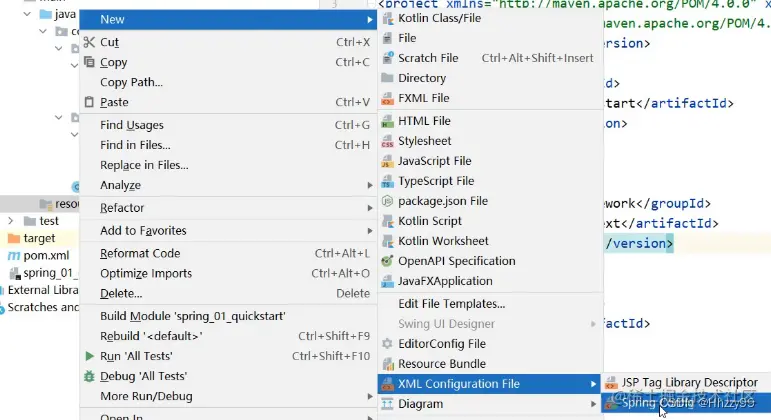
Task: Select Build Module 'spring_01_quickstart'
Action: (x=228, y=316)
